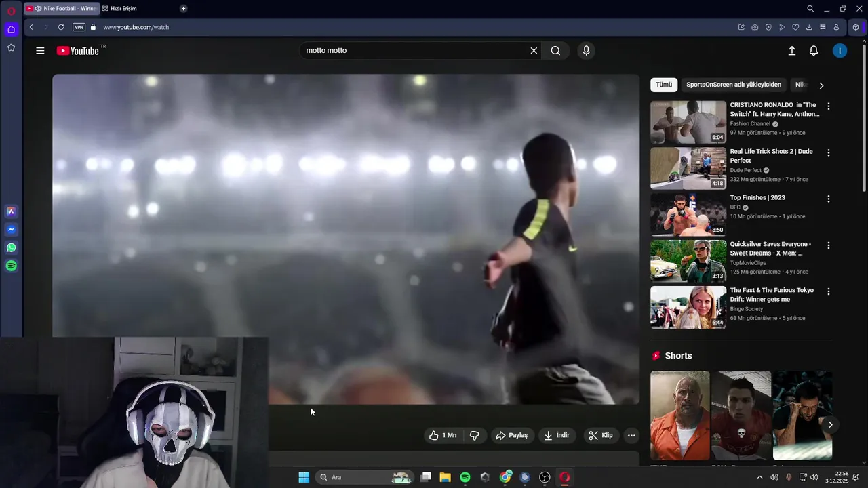Open WhatsApp in Opera sidebar
The height and width of the screenshot is (488, 868).
11,248
